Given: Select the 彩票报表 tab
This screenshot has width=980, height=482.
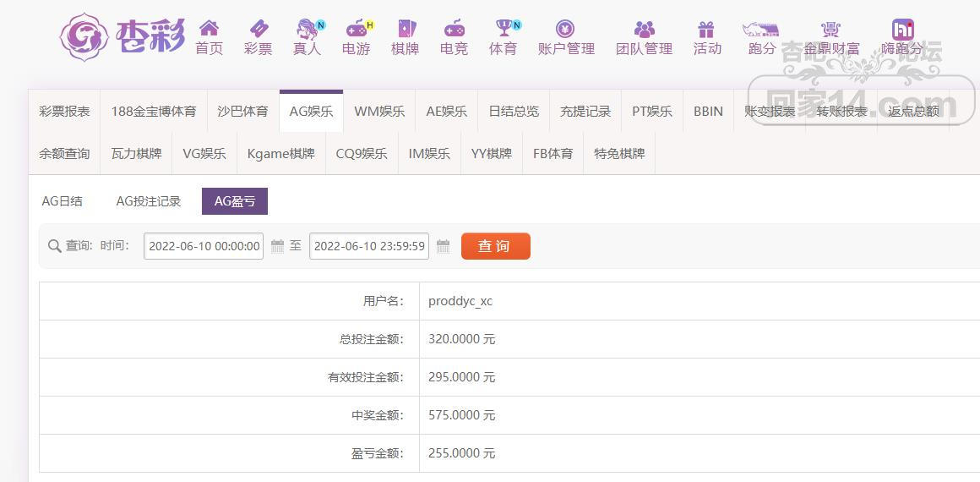Looking at the screenshot, I should coord(64,111).
